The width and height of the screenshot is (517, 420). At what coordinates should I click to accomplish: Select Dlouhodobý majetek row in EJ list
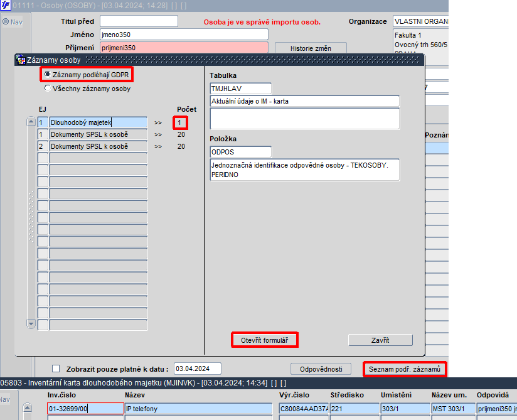click(x=99, y=122)
